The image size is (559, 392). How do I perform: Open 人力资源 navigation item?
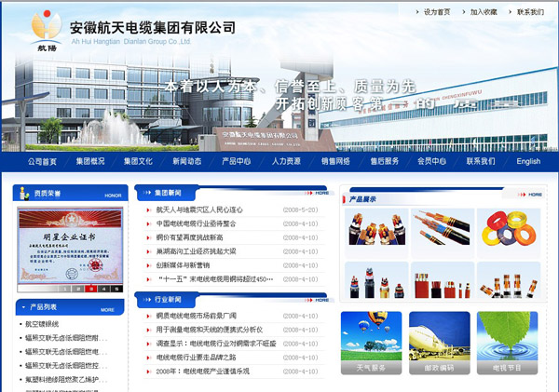point(286,161)
